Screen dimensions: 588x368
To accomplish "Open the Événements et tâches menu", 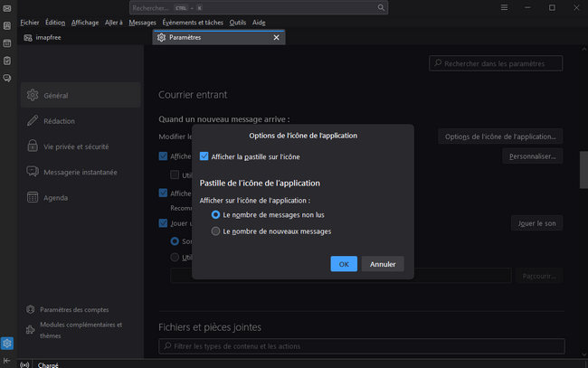I will pyautogui.click(x=193, y=22).
